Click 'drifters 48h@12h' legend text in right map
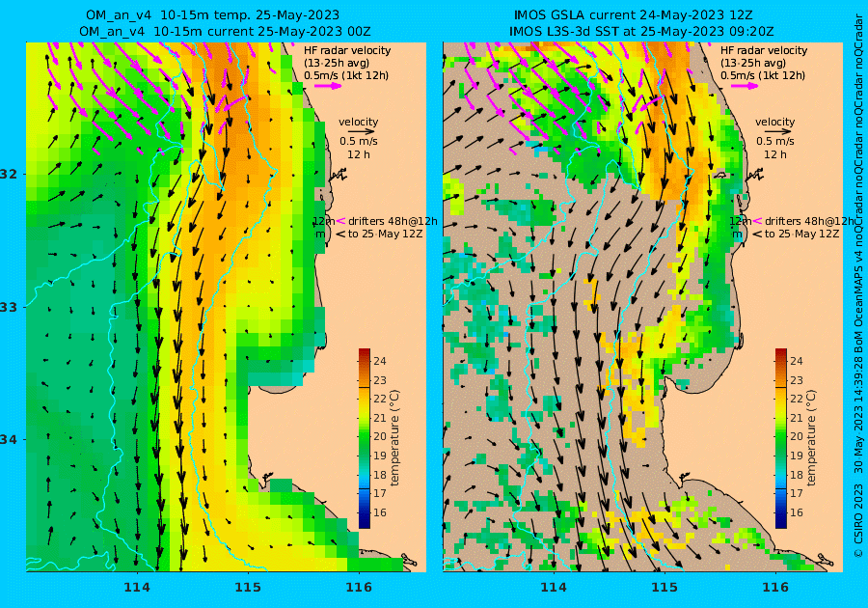The image size is (868, 608). [809, 221]
